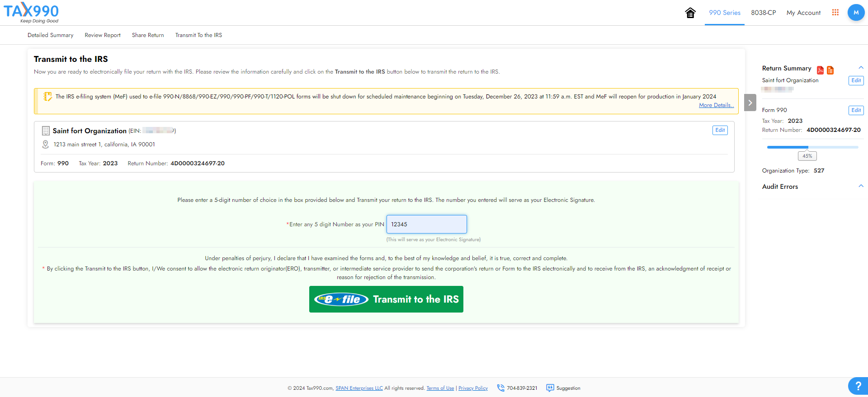Focus the 5-digit PIN input field

tap(426, 224)
